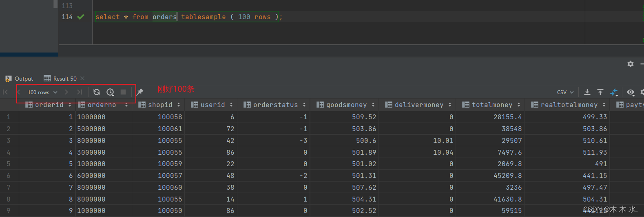Click the orderstatus cell -3

coord(274,140)
